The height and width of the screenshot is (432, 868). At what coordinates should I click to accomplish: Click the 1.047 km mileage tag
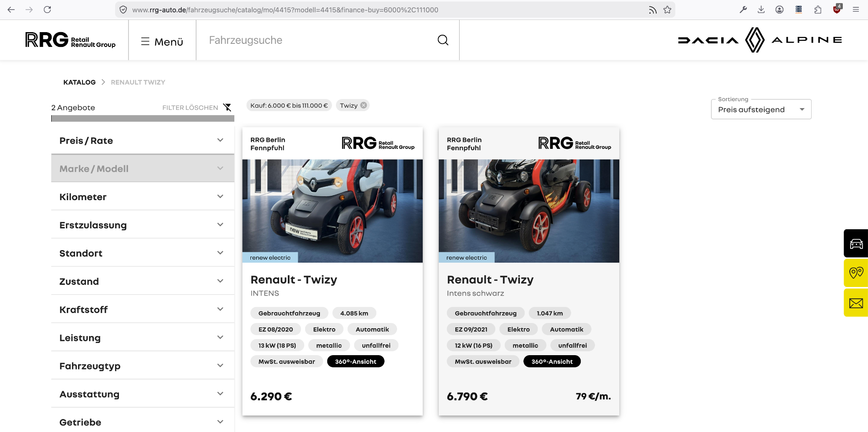coord(550,313)
